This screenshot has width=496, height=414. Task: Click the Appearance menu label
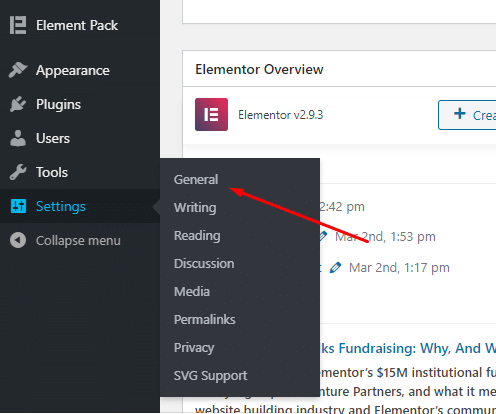point(73,70)
